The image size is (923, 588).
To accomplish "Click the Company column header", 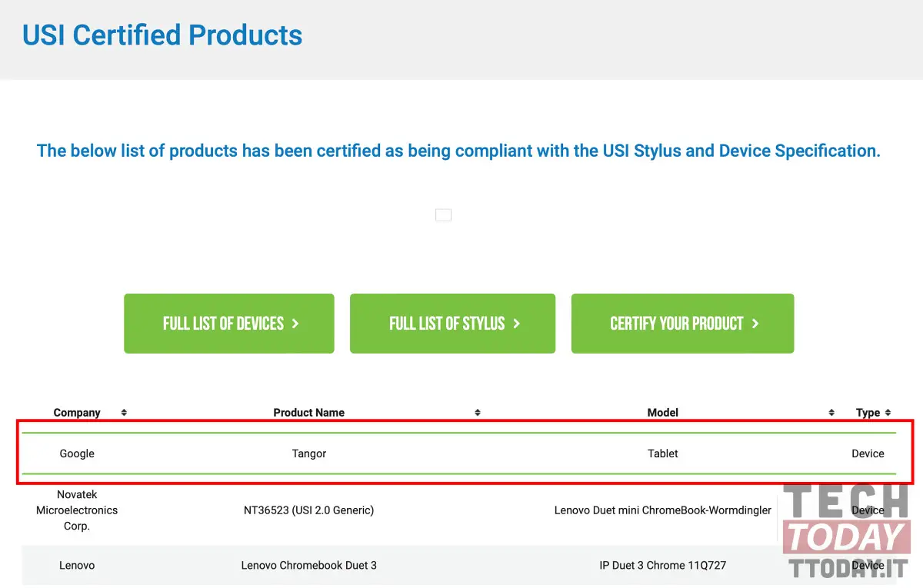I will click(77, 413).
